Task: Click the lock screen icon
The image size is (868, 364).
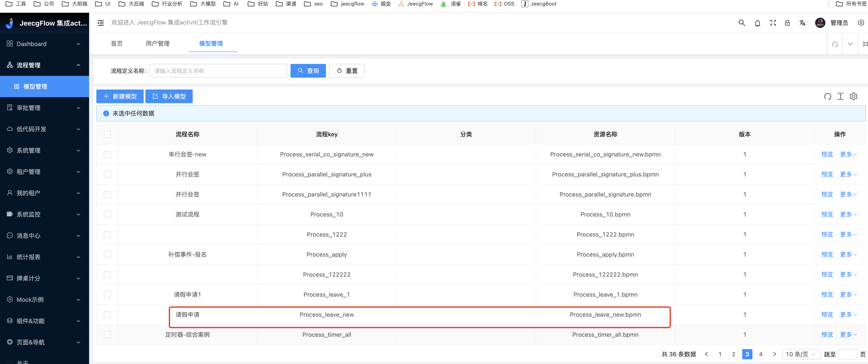Action: 787,23
